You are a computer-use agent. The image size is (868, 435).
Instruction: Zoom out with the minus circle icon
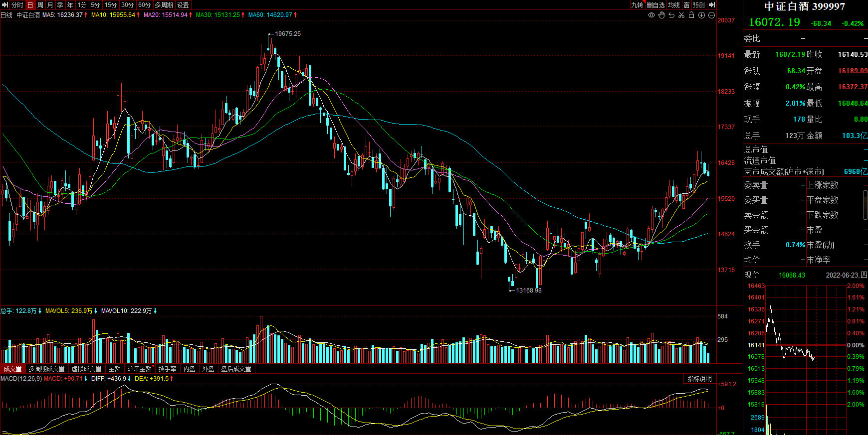pos(711,15)
